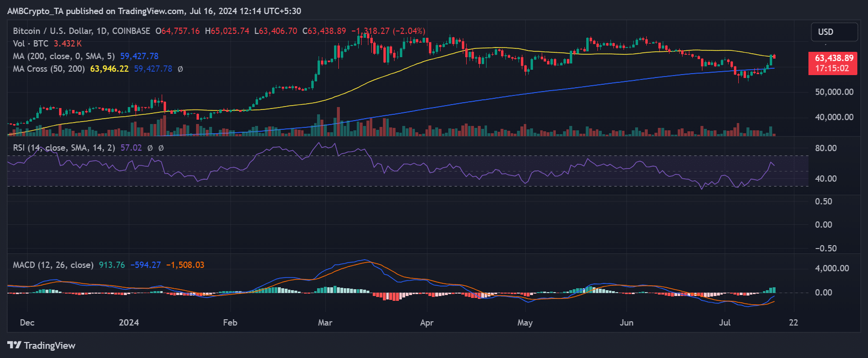This screenshot has height=358, width=868.
Task: Select the MA (200, close, 0, SMA, 5) legend
Action: pyautogui.click(x=64, y=56)
